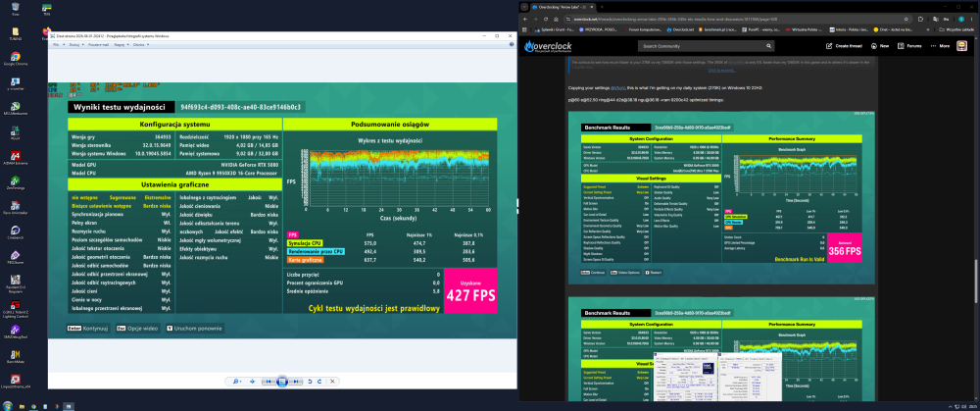This screenshot has width=980, height=411.
Task: Rotate the photo counterclockwise in Photo Viewer
Action: point(310,382)
